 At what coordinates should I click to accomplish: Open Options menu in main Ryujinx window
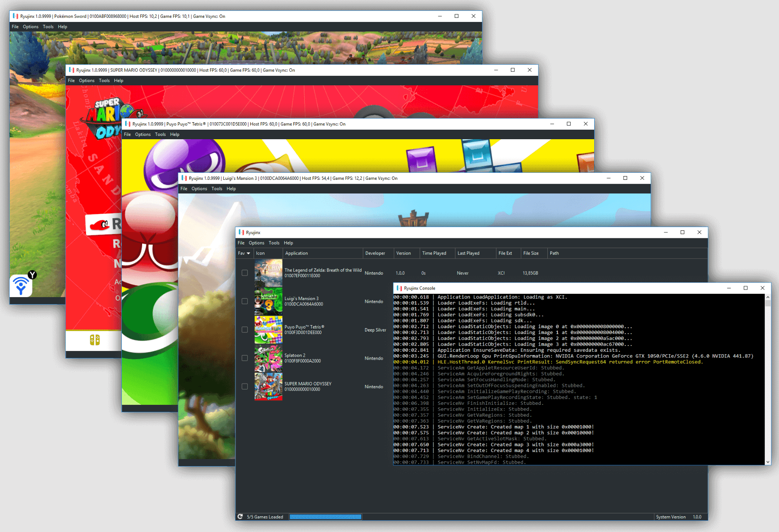256,243
